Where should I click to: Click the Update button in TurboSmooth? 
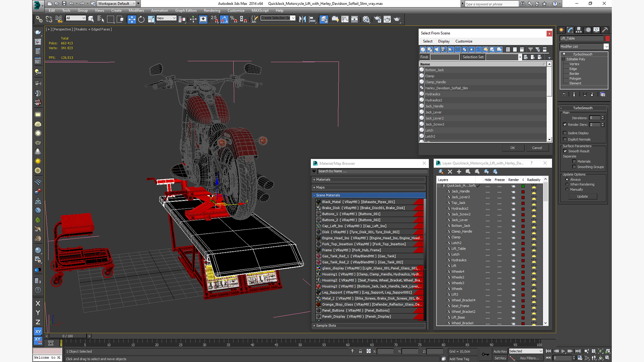[x=582, y=196]
